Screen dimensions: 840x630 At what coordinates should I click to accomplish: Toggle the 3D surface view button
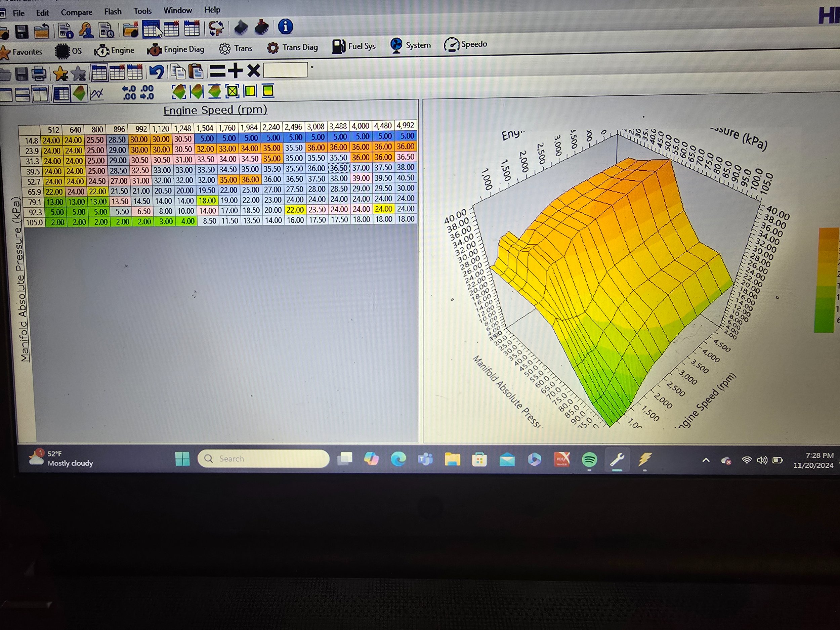pyautogui.click(x=79, y=93)
